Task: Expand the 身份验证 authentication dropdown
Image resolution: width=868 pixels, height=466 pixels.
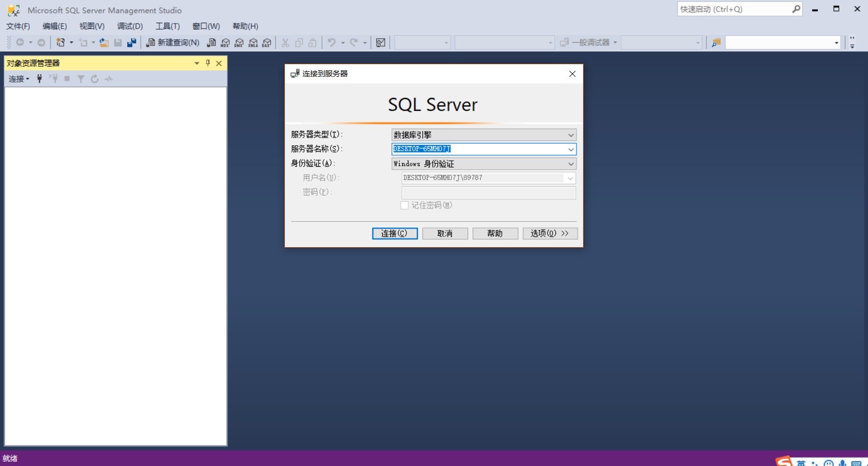Action: click(x=570, y=164)
